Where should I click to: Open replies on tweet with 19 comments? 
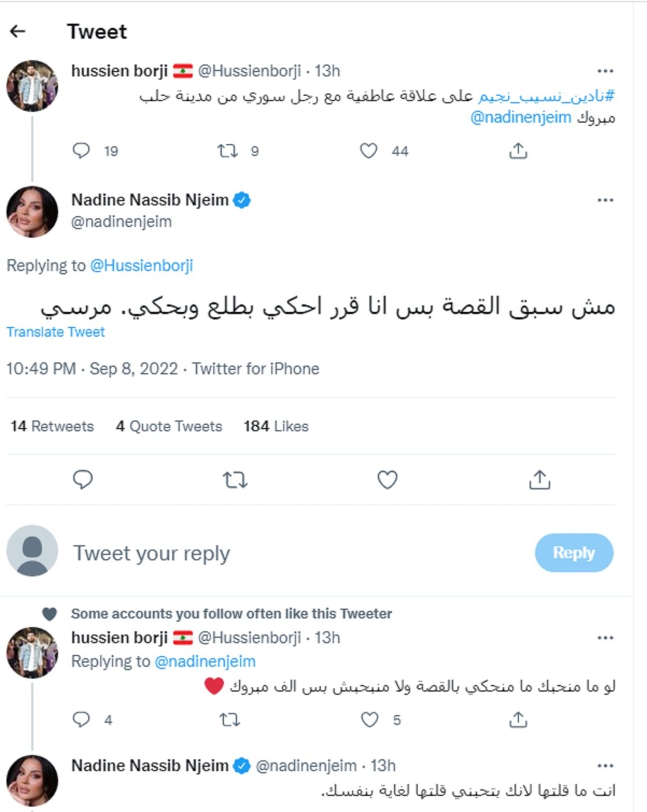[x=81, y=151]
